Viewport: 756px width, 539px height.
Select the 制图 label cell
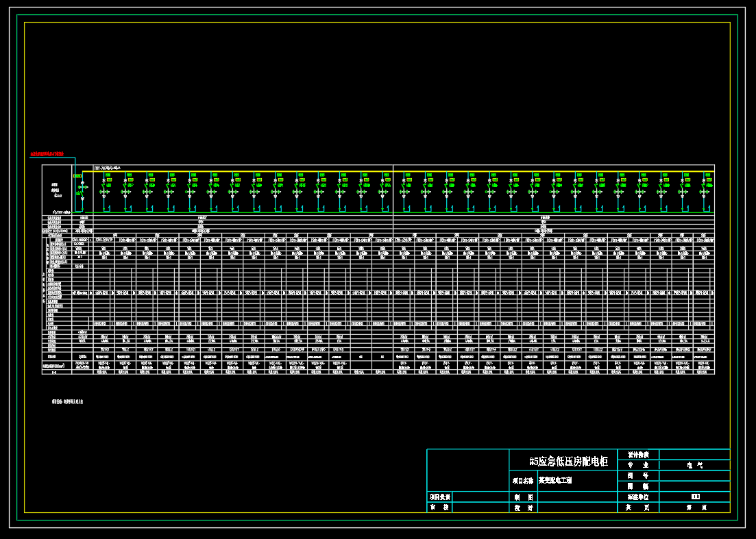pyautogui.click(x=523, y=497)
